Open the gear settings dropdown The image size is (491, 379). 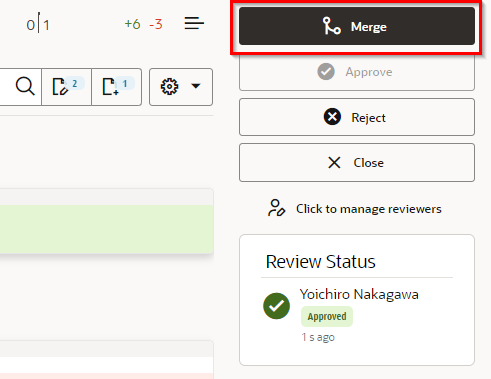181,87
